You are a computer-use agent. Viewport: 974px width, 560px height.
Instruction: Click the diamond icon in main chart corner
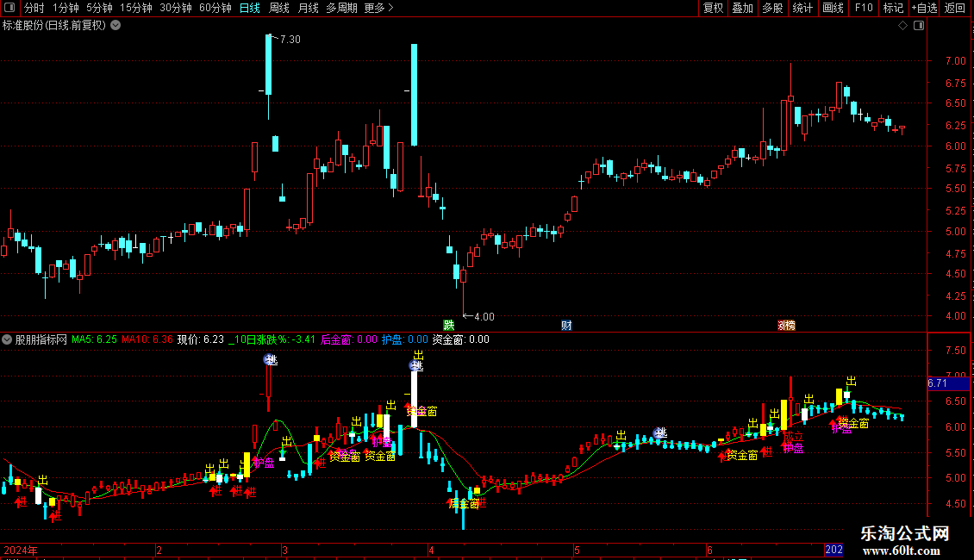pos(903,26)
